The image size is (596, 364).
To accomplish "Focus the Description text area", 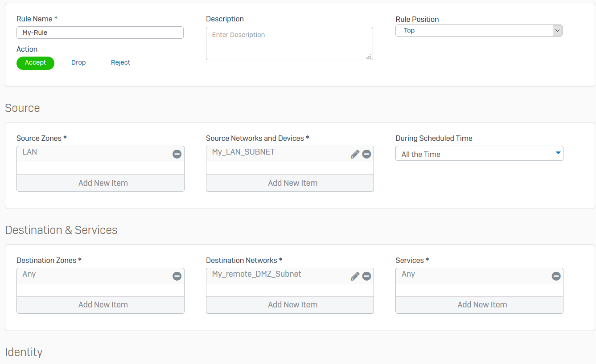I will click(x=289, y=43).
